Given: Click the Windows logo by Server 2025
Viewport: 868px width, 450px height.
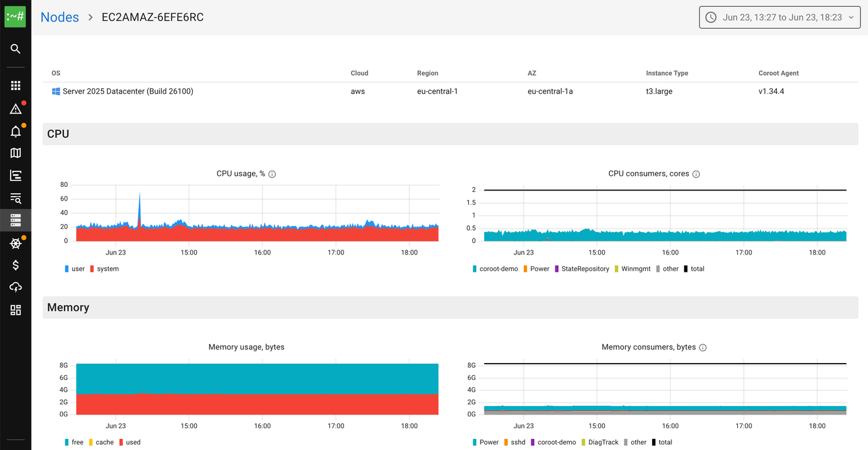Looking at the screenshot, I should (56, 91).
